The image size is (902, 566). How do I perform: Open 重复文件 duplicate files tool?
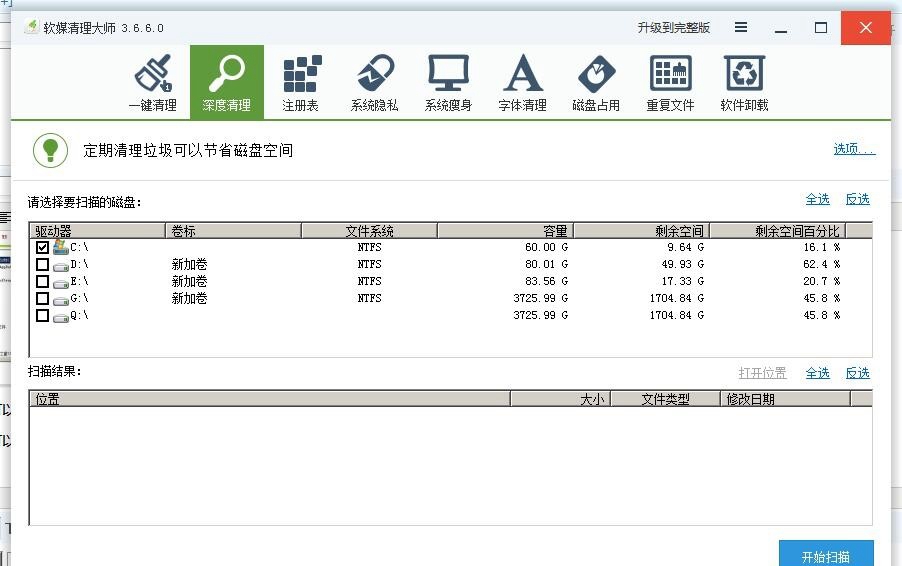pyautogui.click(x=670, y=82)
